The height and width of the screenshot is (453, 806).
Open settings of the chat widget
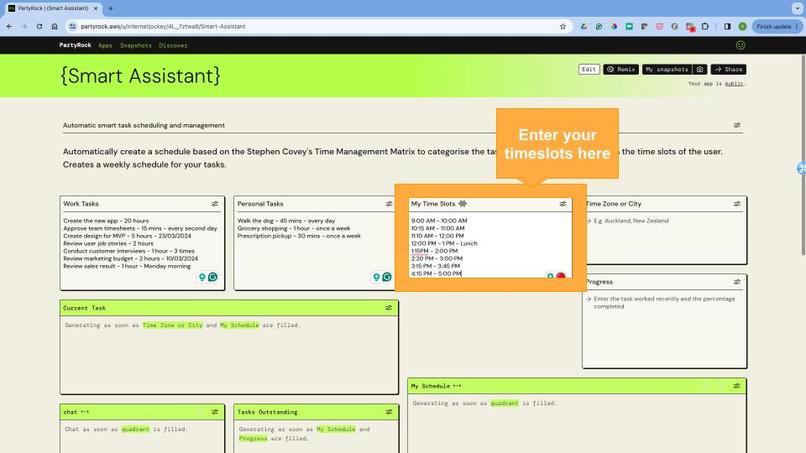click(x=215, y=412)
